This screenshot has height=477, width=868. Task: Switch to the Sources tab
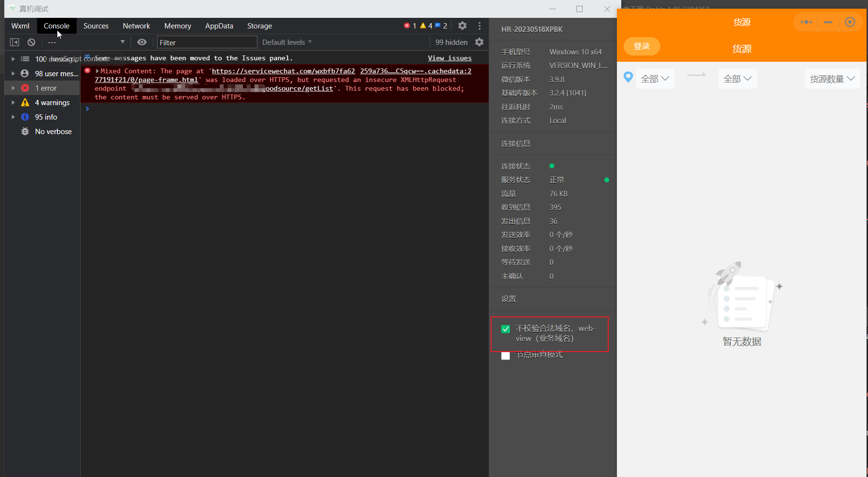tap(96, 26)
